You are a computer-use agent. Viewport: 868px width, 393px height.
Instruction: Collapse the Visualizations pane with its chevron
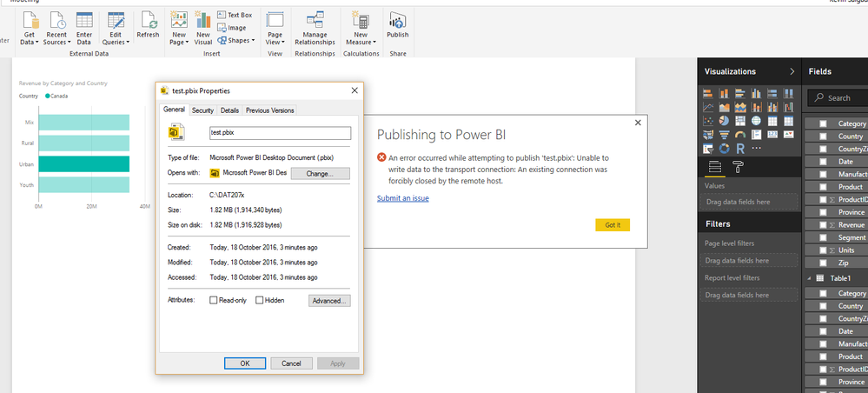[x=792, y=71]
